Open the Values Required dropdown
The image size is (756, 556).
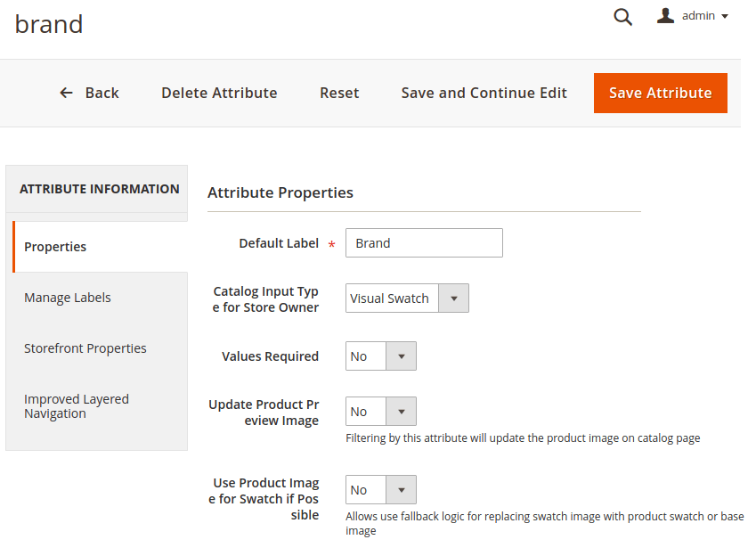pyautogui.click(x=380, y=356)
